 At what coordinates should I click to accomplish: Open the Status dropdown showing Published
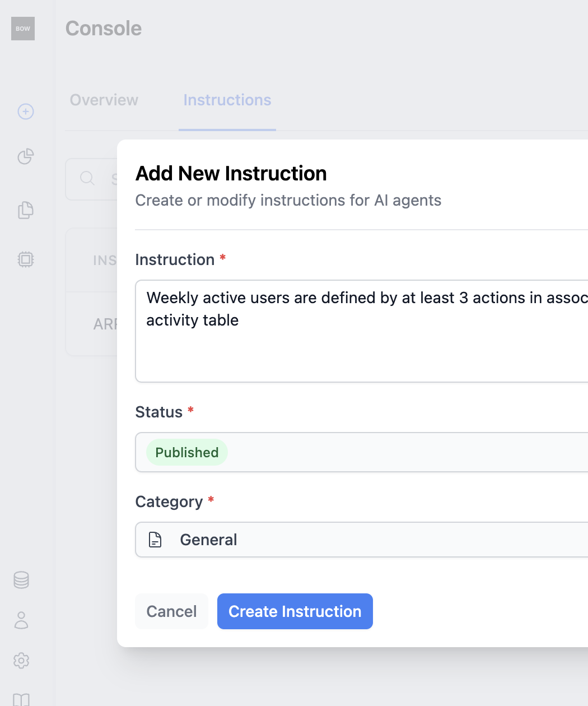click(362, 452)
